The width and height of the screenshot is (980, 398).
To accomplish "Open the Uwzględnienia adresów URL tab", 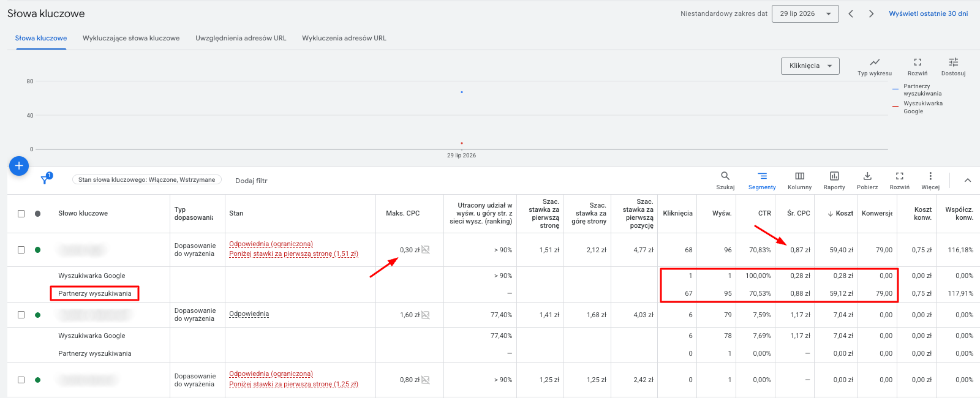I will [241, 38].
